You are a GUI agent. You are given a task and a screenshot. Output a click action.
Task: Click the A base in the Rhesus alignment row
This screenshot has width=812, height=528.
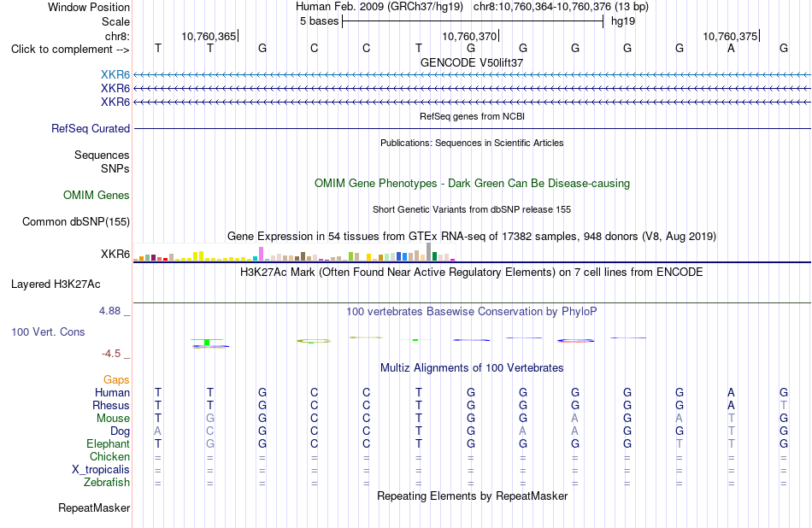(731, 405)
